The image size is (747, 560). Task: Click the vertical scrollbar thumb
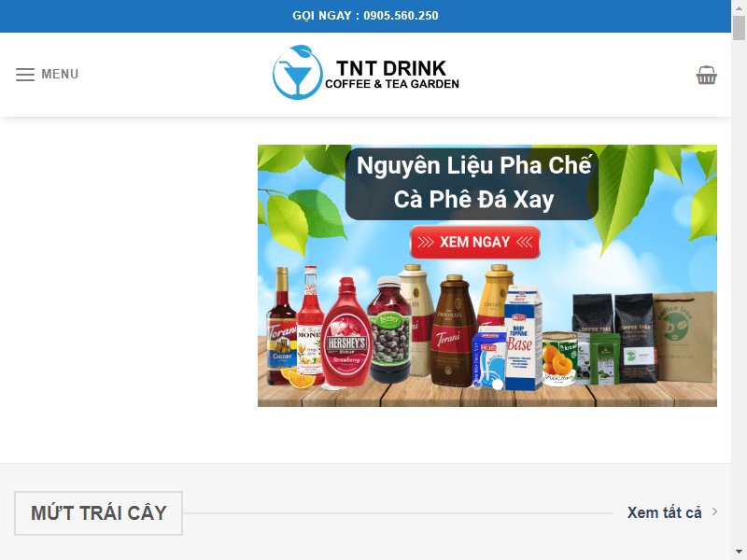[x=739, y=28]
